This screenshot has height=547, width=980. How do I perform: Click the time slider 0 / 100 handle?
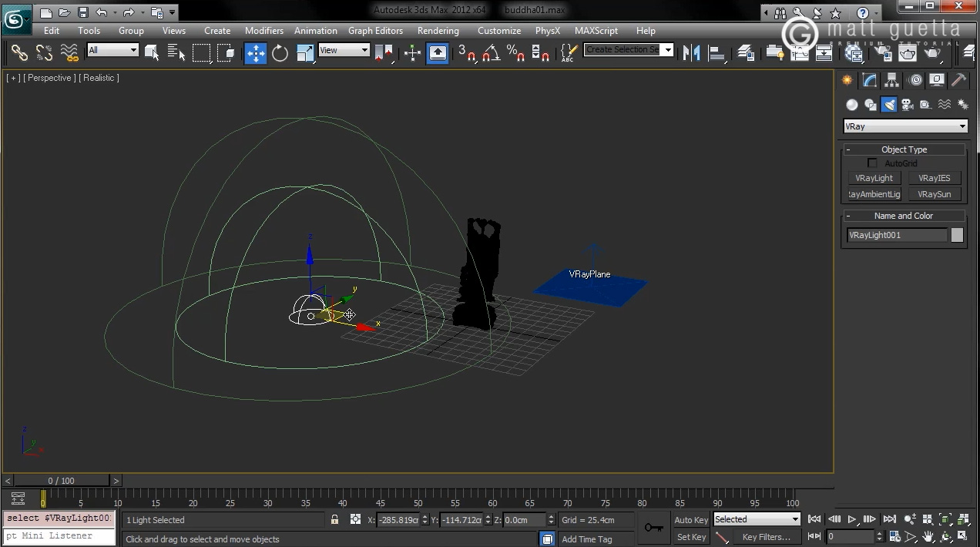(62, 481)
